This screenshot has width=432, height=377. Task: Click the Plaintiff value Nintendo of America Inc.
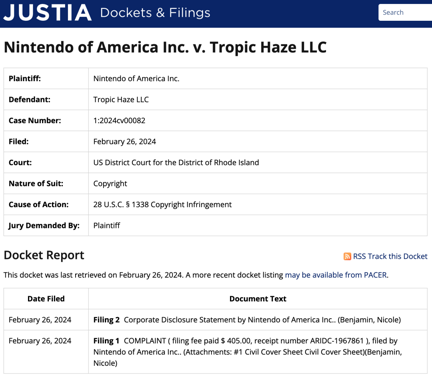pyautogui.click(x=136, y=78)
